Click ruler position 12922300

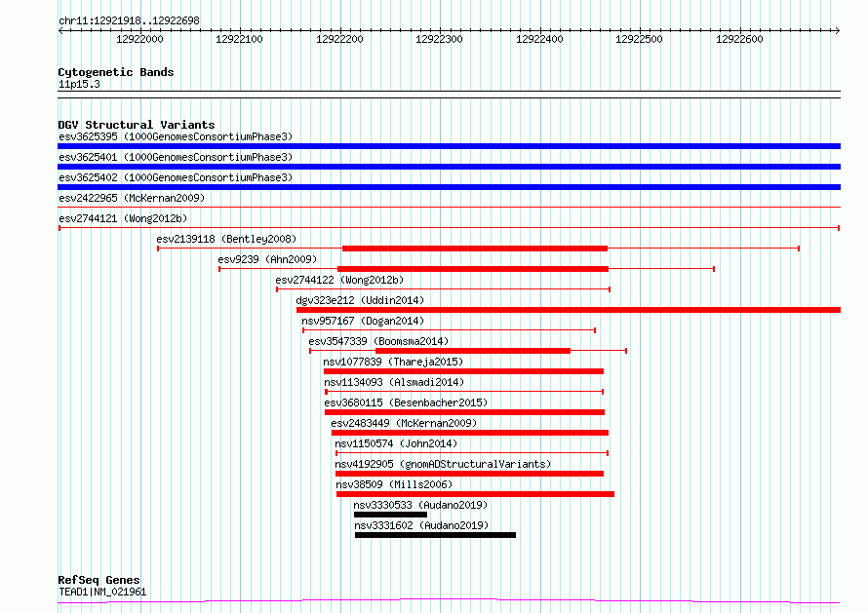point(440,39)
